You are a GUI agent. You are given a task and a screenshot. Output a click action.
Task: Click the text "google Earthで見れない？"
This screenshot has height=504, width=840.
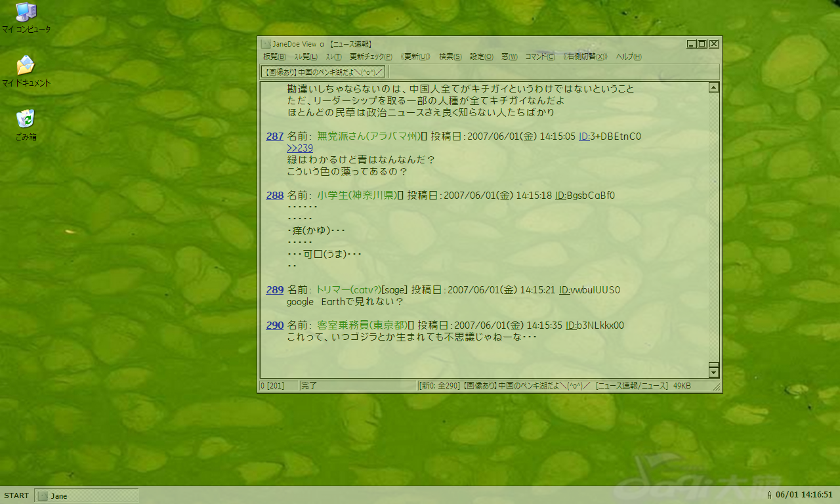click(x=345, y=301)
